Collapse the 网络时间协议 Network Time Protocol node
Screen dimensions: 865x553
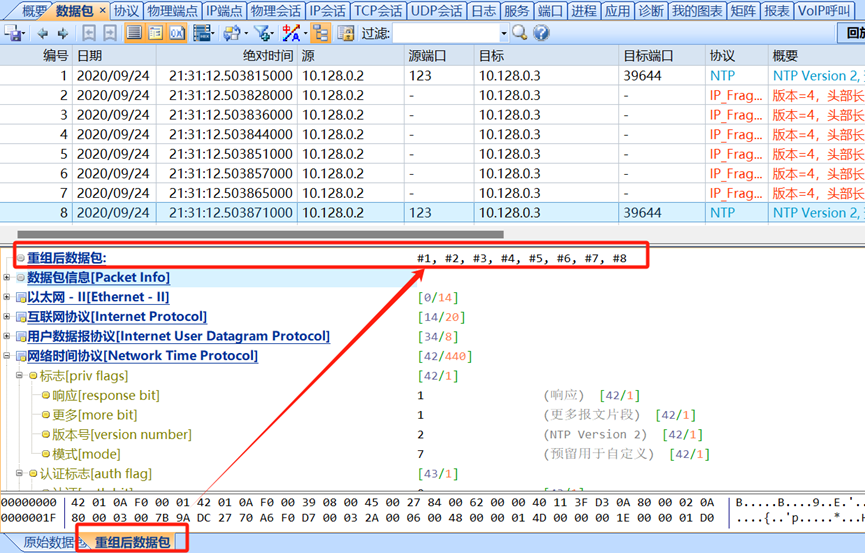tap(7, 356)
